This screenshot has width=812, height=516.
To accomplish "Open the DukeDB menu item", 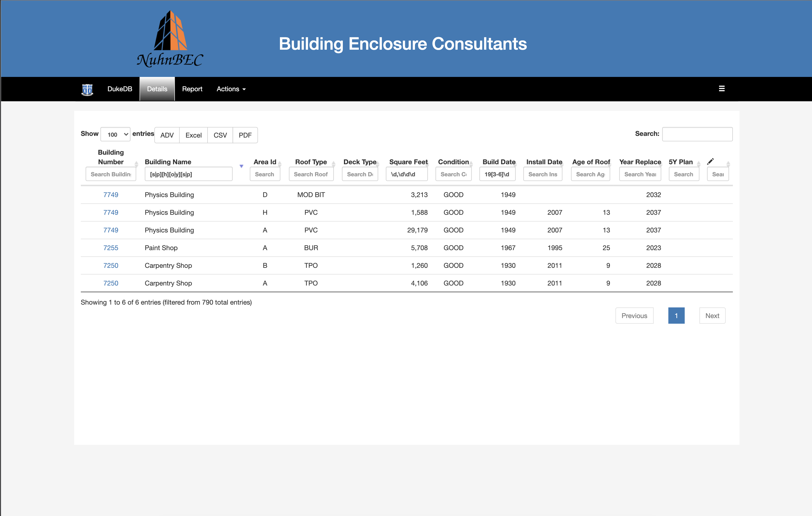I will (120, 89).
